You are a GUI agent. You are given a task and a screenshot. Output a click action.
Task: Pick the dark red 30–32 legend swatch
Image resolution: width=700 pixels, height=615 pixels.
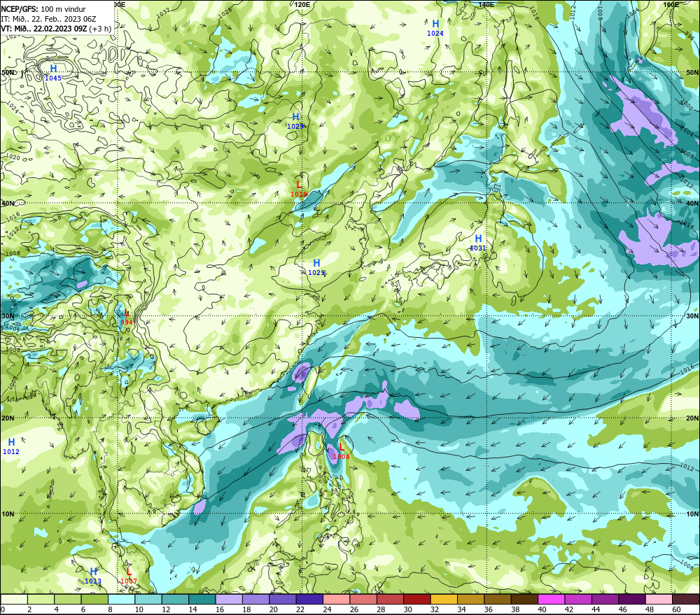[417, 599]
